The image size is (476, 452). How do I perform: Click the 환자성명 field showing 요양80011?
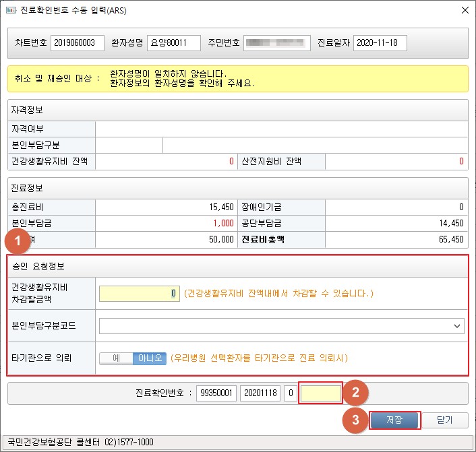coord(174,43)
